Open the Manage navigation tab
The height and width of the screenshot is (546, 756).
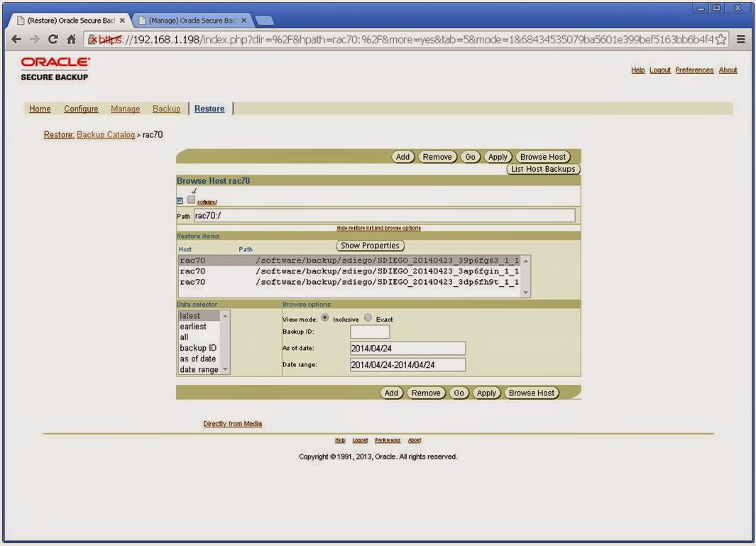(126, 109)
